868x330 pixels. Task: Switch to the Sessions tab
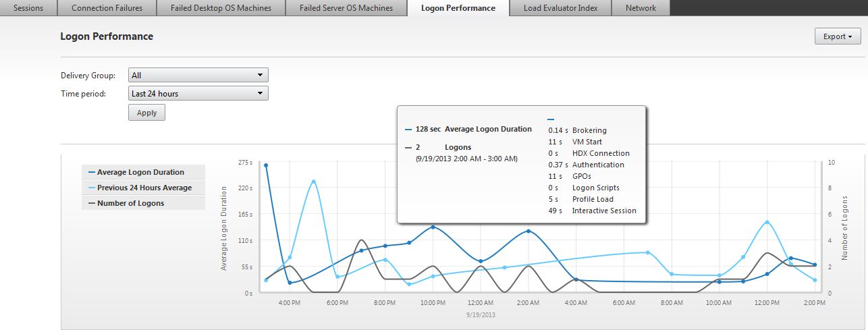click(x=28, y=8)
